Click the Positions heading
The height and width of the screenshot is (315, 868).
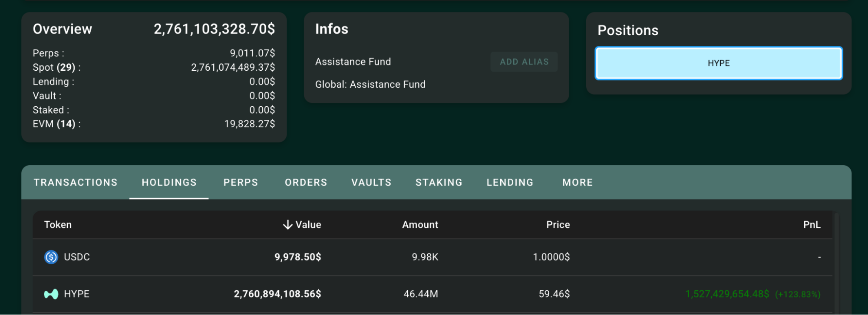pos(628,30)
